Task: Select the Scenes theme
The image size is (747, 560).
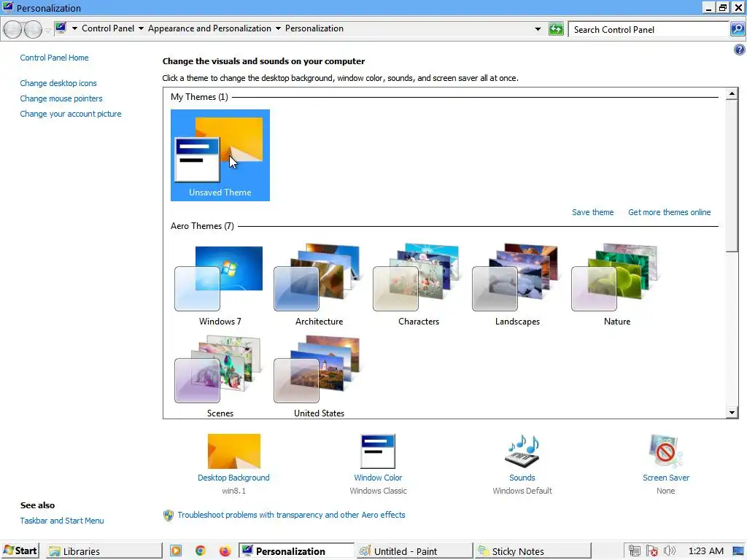Action: pyautogui.click(x=220, y=377)
